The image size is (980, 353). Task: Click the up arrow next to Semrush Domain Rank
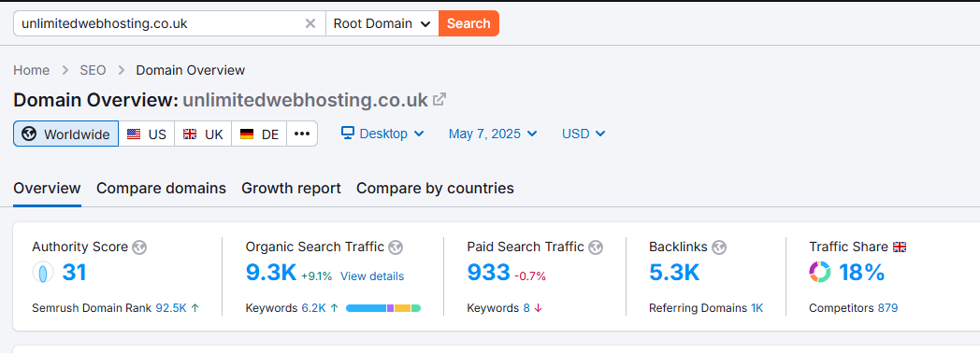click(195, 308)
